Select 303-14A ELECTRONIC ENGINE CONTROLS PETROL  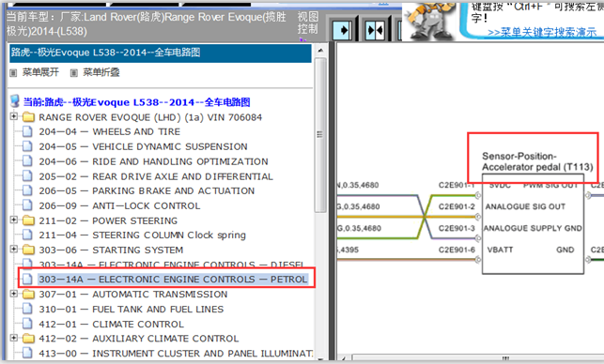(173, 280)
